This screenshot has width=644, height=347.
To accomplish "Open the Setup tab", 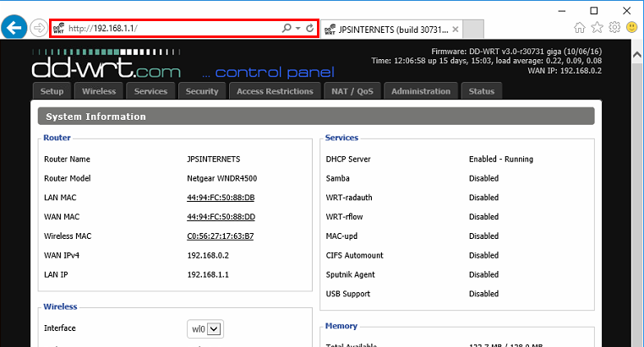I will click(52, 91).
